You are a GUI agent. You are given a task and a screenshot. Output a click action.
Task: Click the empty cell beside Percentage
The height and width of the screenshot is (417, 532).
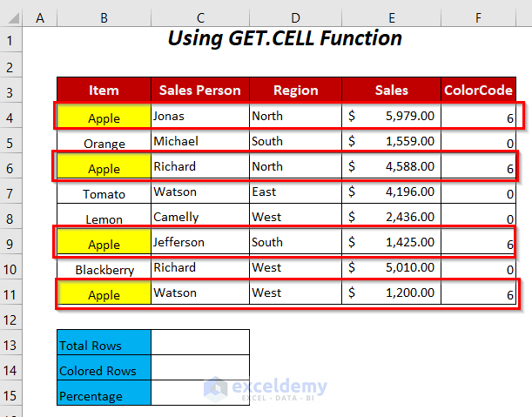[200, 395]
